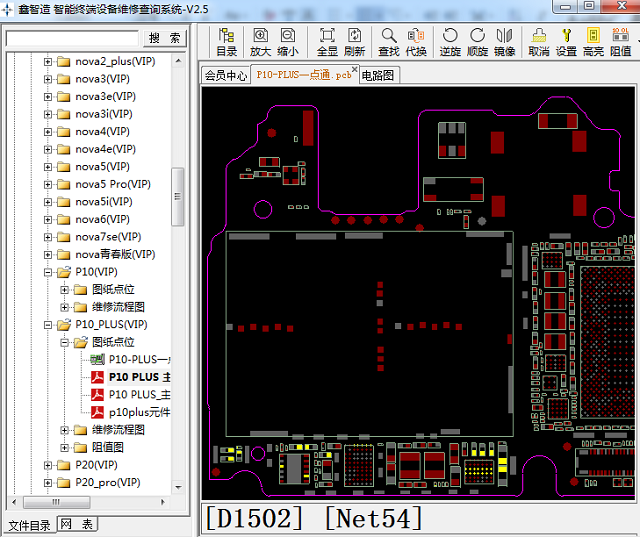The image size is (640, 537).
Task: Click the 刷新 refresh icon
Action: (x=354, y=42)
